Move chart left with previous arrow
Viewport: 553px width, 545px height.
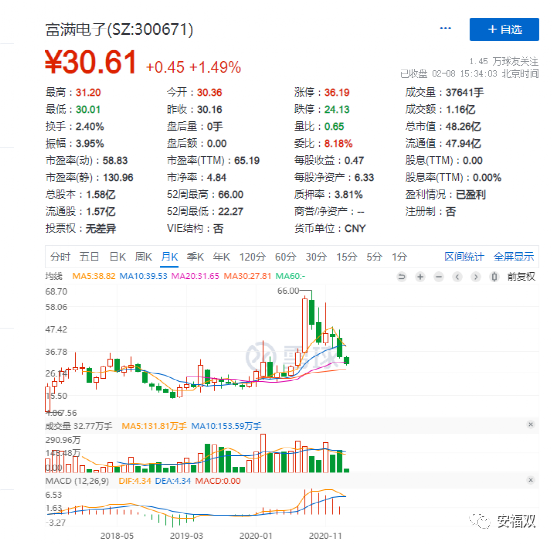pos(457,277)
